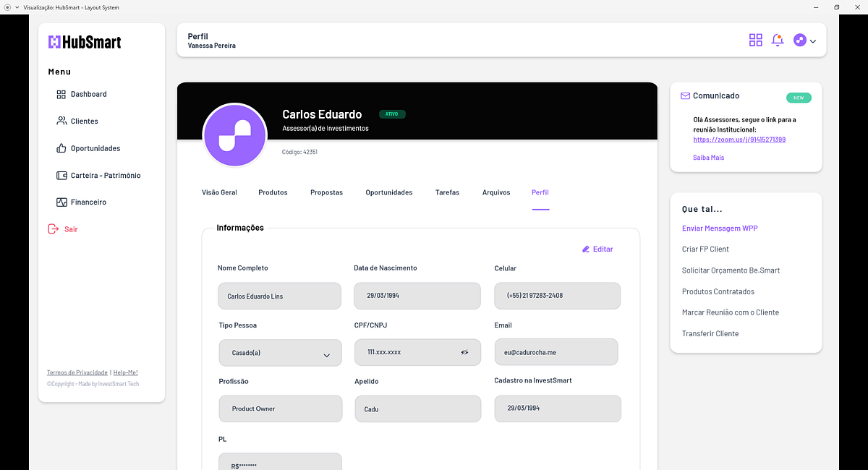
Task: Click the Carteira - Patrimônio wallet icon
Action: (61, 175)
